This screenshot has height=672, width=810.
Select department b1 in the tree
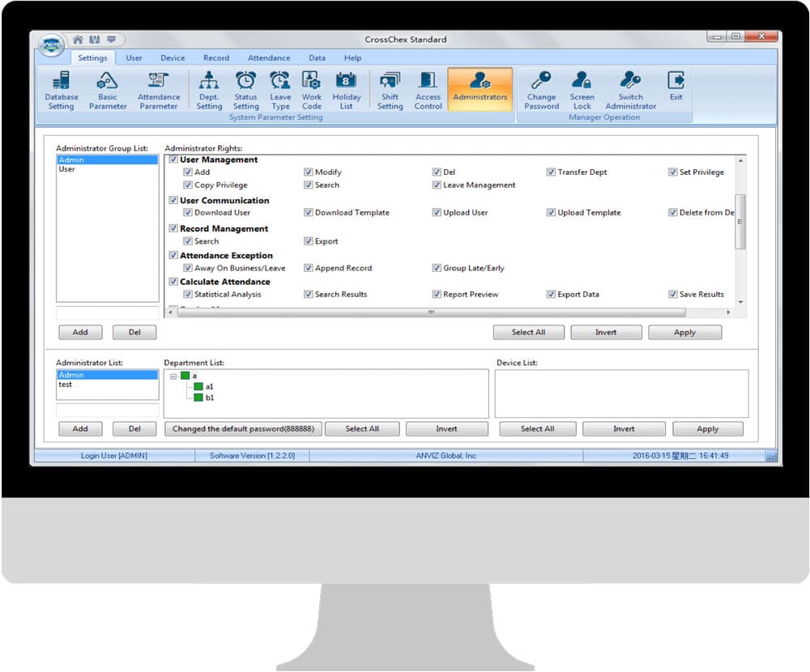point(209,398)
